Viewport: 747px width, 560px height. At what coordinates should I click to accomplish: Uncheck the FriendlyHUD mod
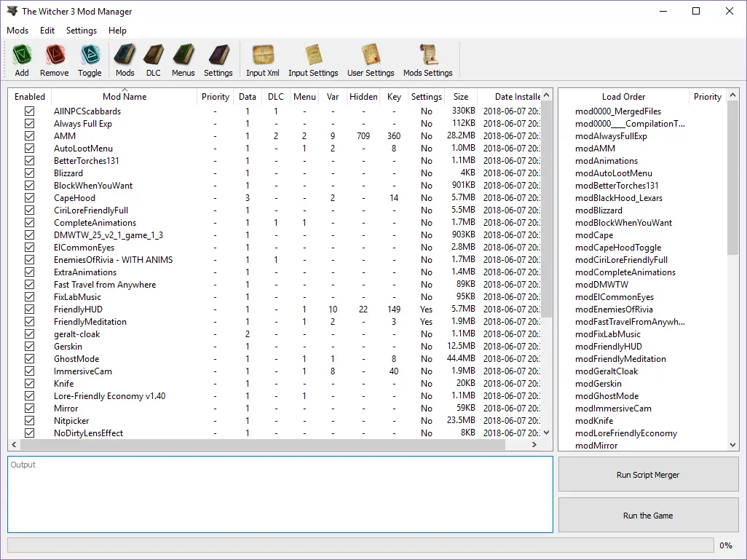click(x=29, y=309)
